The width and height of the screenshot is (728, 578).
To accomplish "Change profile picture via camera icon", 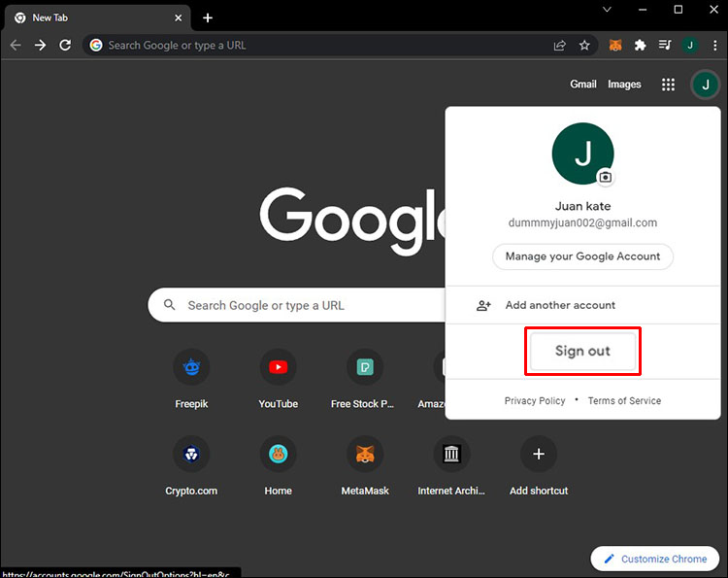I will tap(605, 177).
